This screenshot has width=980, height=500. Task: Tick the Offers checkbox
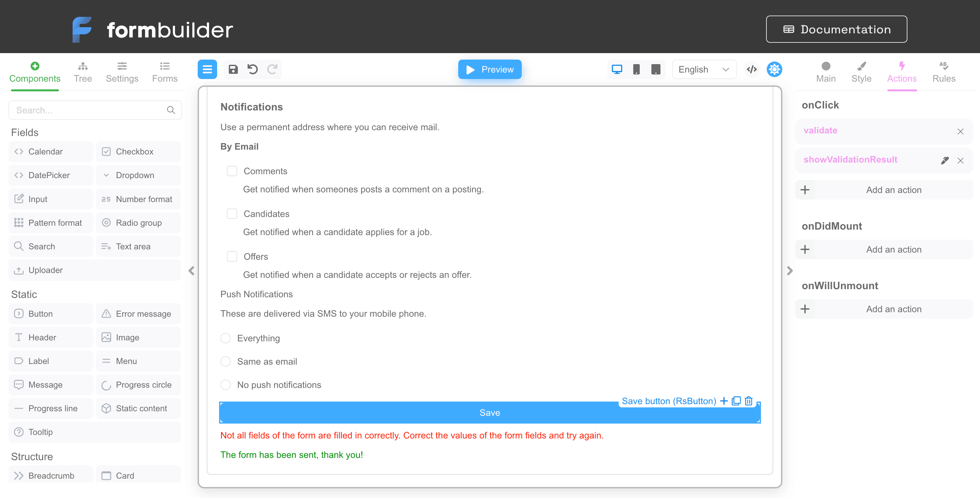pyautogui.click(x=232, y=257)
